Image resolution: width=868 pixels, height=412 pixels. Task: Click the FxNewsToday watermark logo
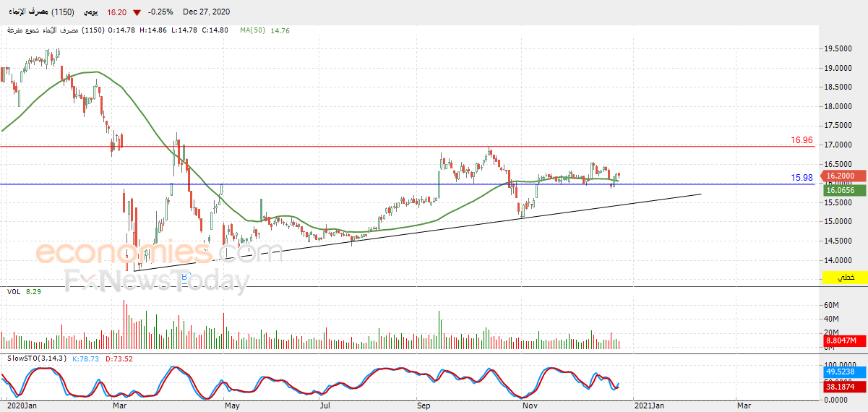(x=157, y=280)
